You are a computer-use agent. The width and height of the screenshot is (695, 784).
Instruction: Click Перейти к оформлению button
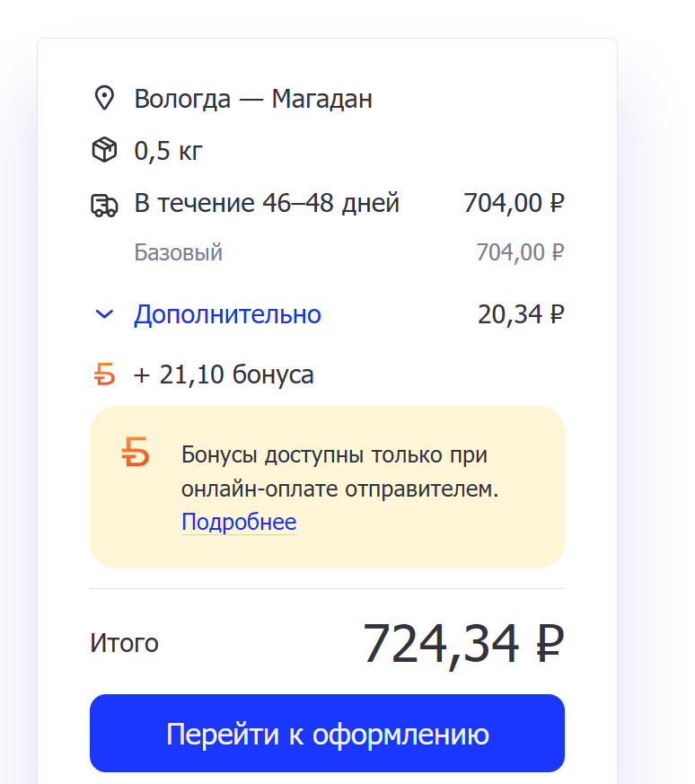point(327,733)
